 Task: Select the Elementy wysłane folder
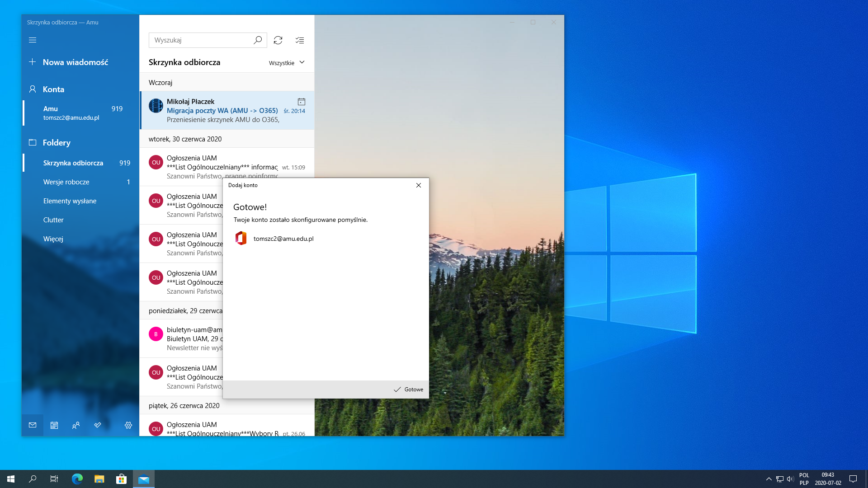(x=70, y=201)
